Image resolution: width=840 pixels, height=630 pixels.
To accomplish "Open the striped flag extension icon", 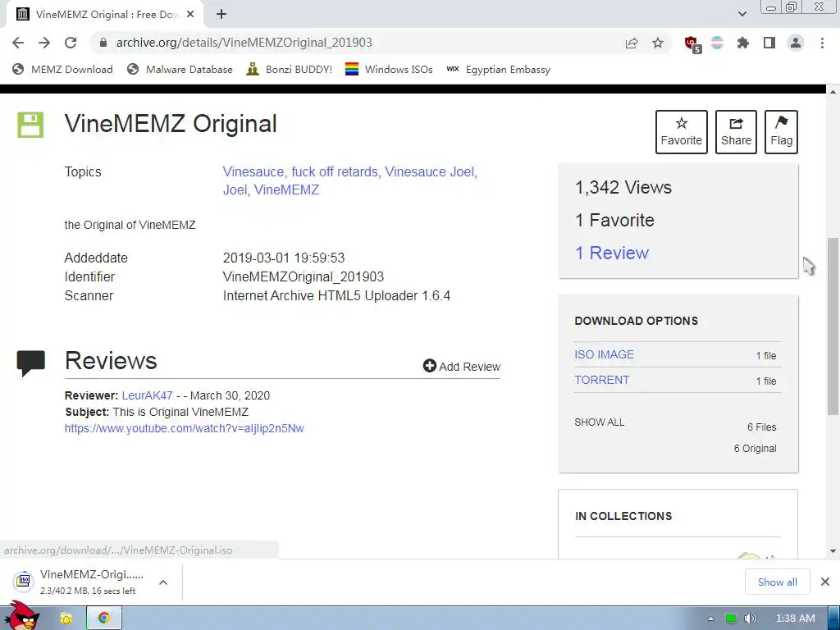I will (717, 43).
